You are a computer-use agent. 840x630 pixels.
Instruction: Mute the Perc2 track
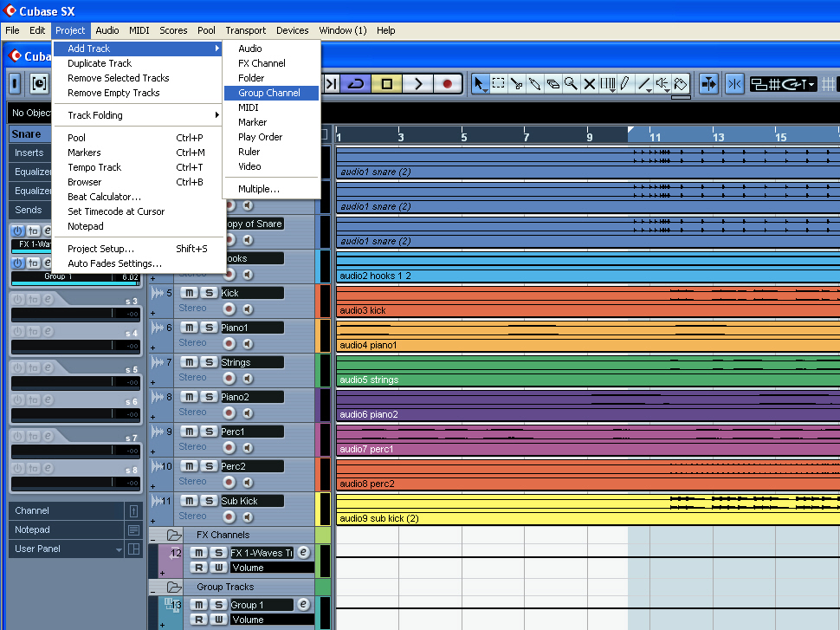click(x=189, y=466)
